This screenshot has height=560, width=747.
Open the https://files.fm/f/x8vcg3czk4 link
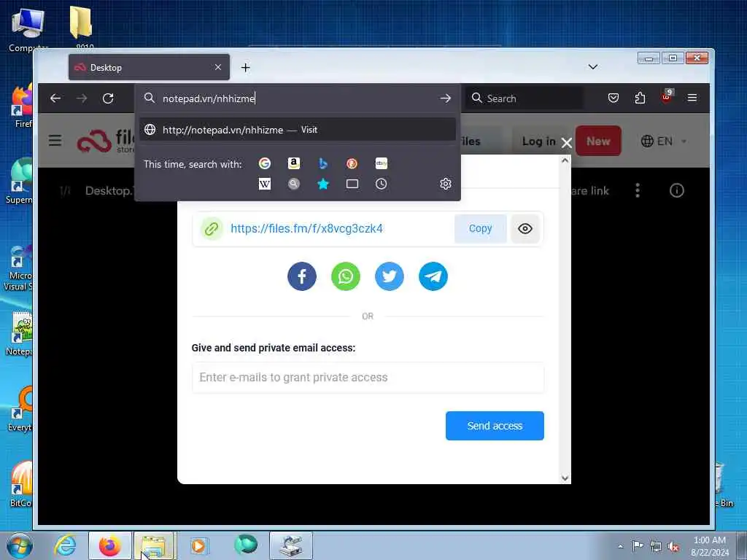point(306,228)
